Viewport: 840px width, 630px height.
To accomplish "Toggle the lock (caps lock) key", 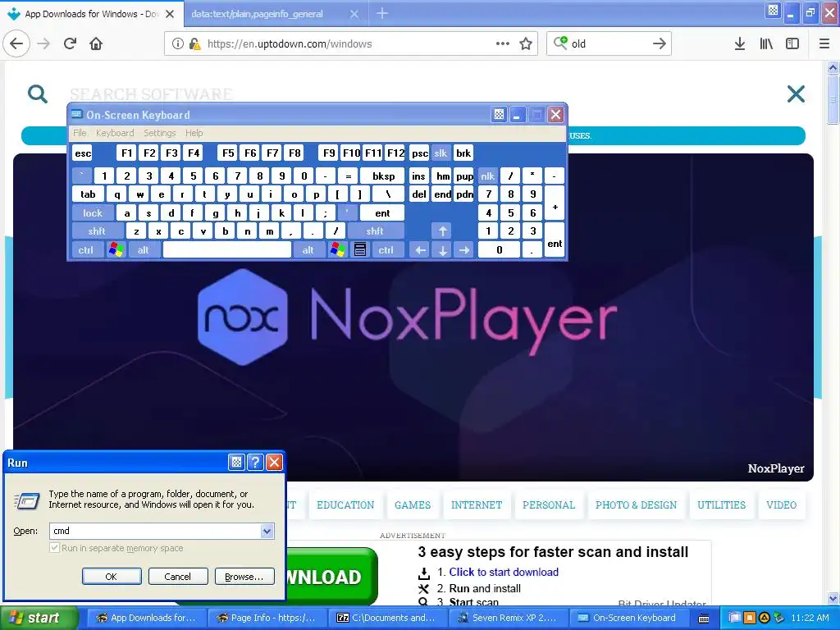I will coord(93,212).
